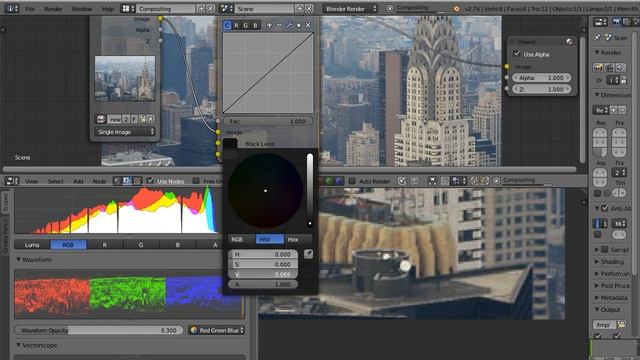Click the color picker value slider
This screenshot has height=360, width=640.
[310, 191]
